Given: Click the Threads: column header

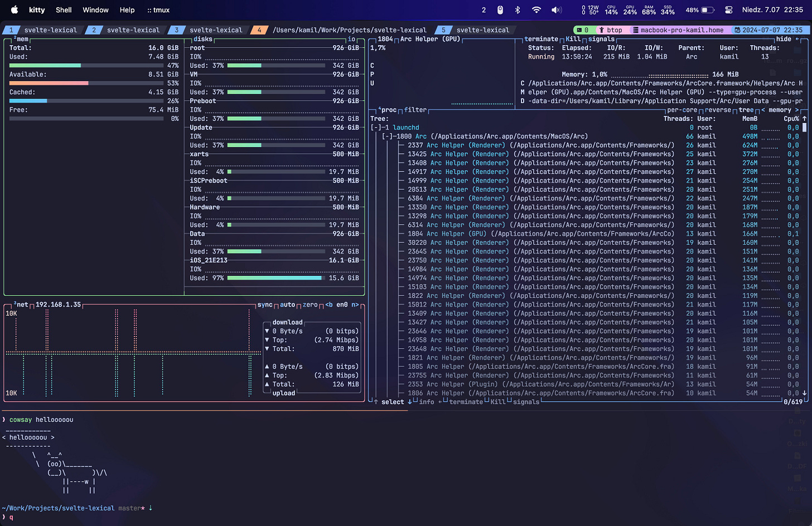Looking at the screenshot, I should [678, 119].
